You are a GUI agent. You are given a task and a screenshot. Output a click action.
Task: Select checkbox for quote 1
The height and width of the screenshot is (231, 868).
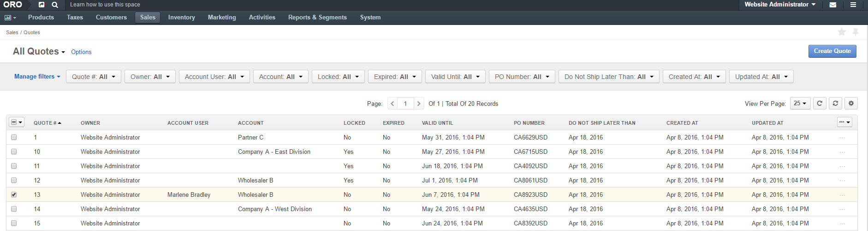click(14, 137)
